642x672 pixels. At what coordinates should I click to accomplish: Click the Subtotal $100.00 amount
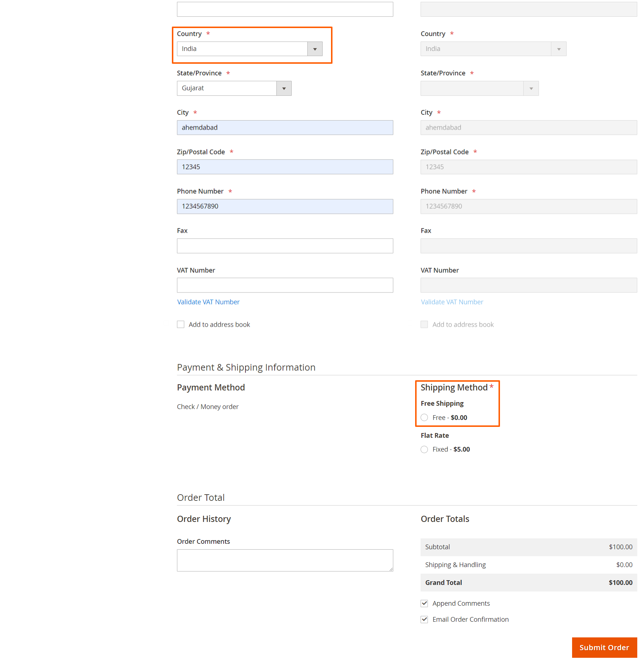pos(621,547)
